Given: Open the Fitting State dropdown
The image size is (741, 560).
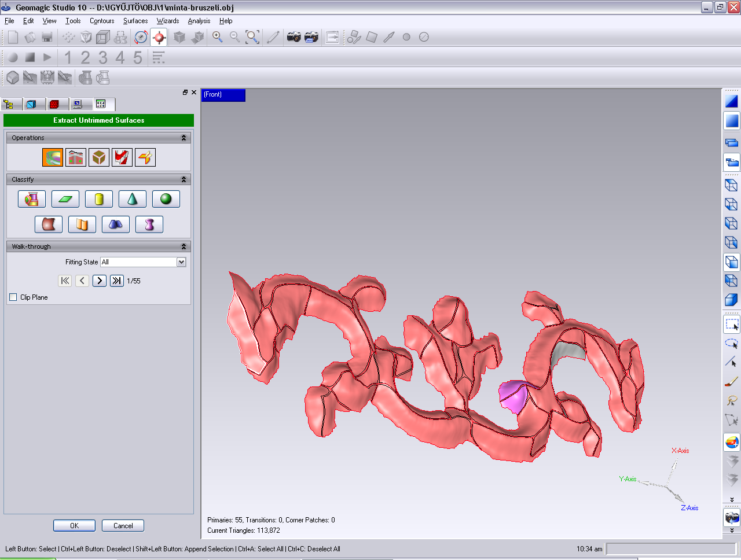Looking at the screenshot, I should pos(181,262).
